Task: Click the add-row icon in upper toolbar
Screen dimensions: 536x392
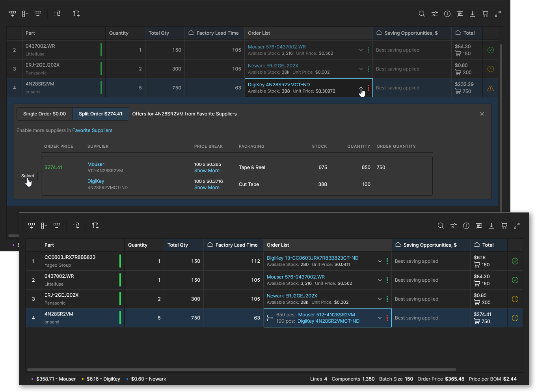Action: [x=13, y=14]
